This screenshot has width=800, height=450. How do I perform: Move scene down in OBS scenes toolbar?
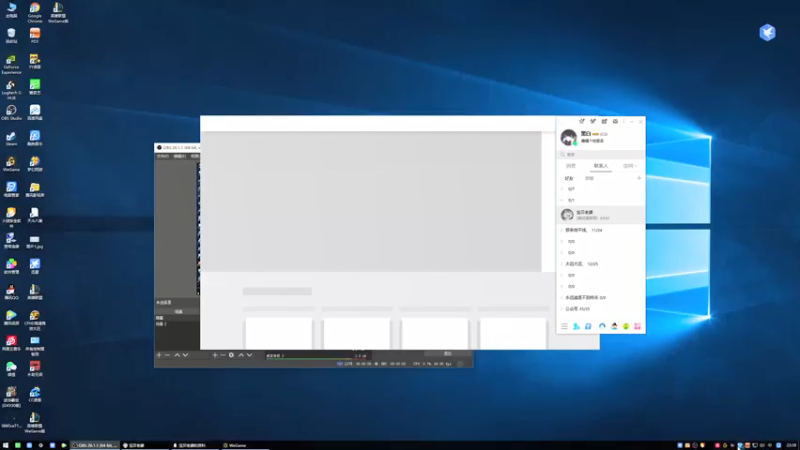pos(185,355)
